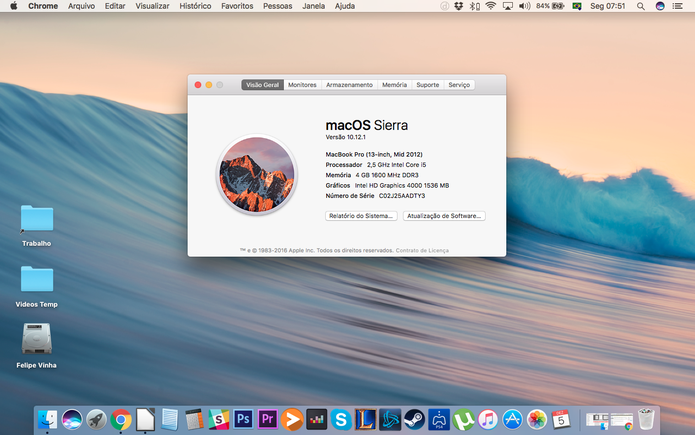This screenshot has height=435, width=695.
Task: Open Google Chrome from the Dock
Action: (x=121, y=419)
